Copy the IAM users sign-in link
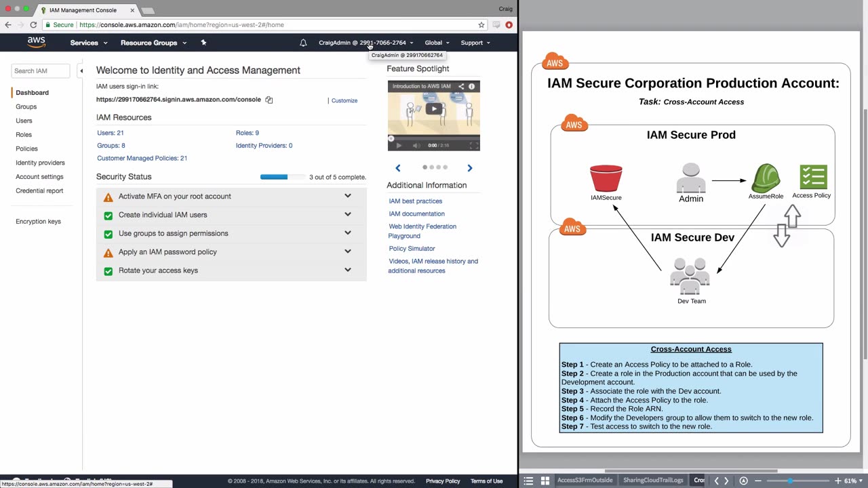 [x=269, y=100]
